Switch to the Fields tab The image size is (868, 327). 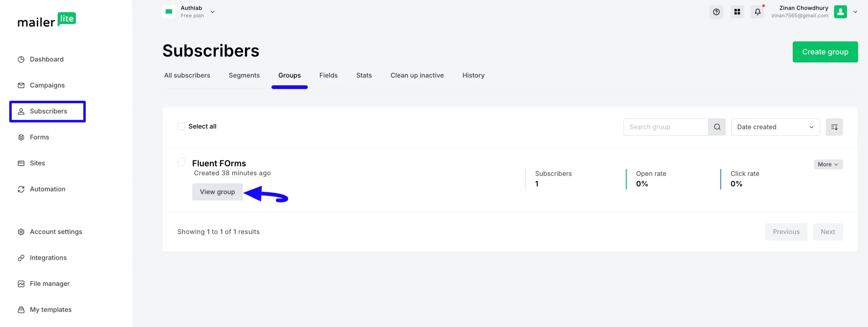point(329,75)
